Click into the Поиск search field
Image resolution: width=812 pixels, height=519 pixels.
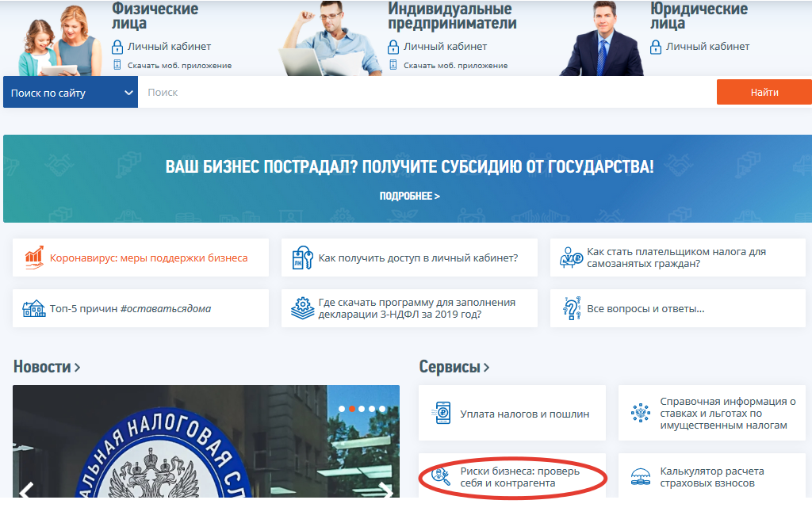click(427, 93)
